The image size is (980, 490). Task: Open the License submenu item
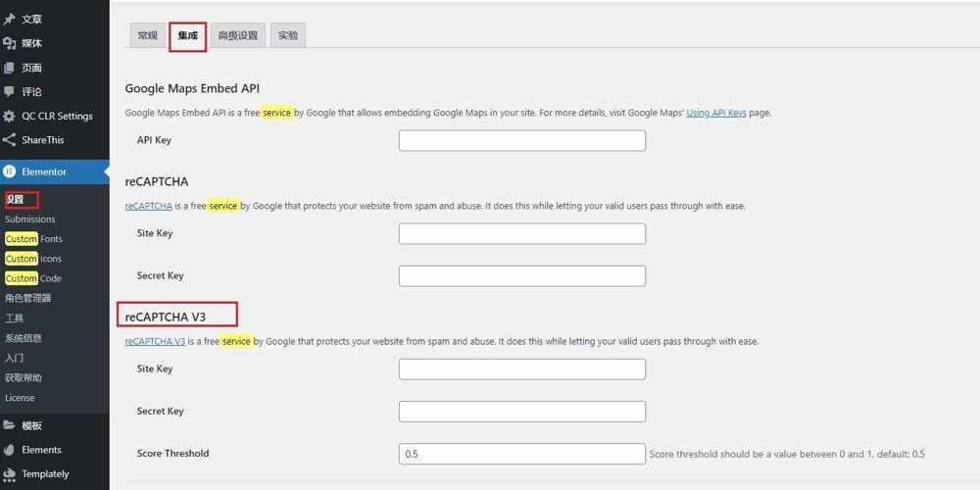[x=20, y=398]
